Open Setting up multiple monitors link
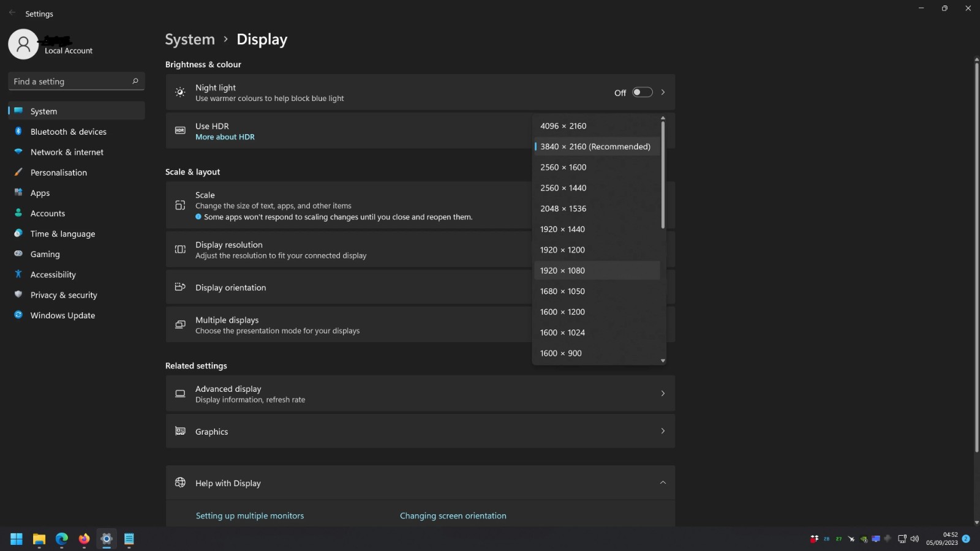Image resolution: width=980 pixels, height=551 pixels. [x=249, y=515]
